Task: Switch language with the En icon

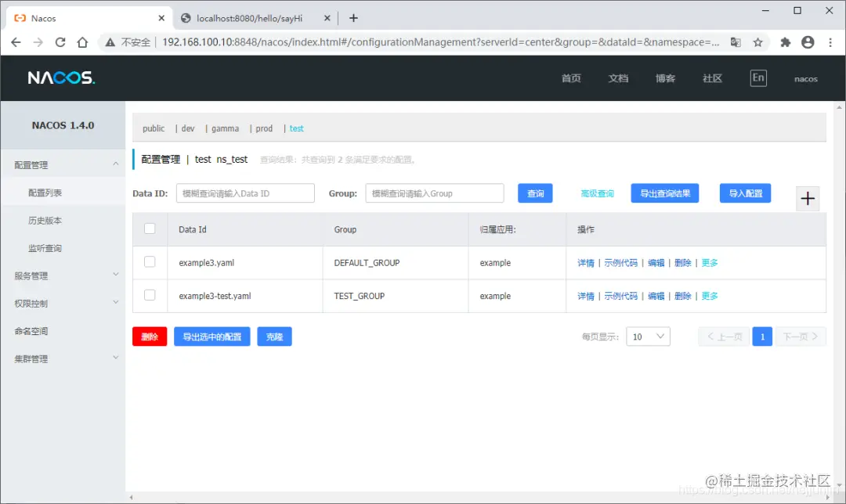Action: click(x=758, y=77)
